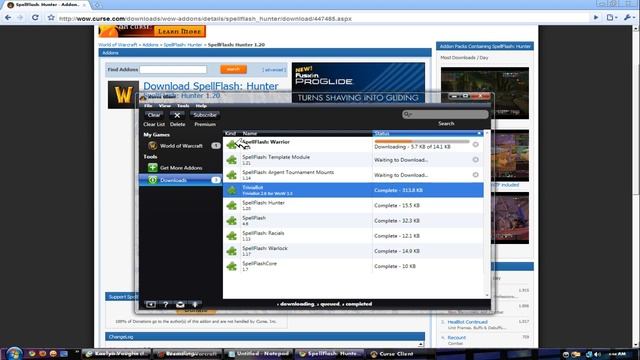This screenshot has width=640, height=360.
Task: Sort by the Name column header
Action: [306, 133]
